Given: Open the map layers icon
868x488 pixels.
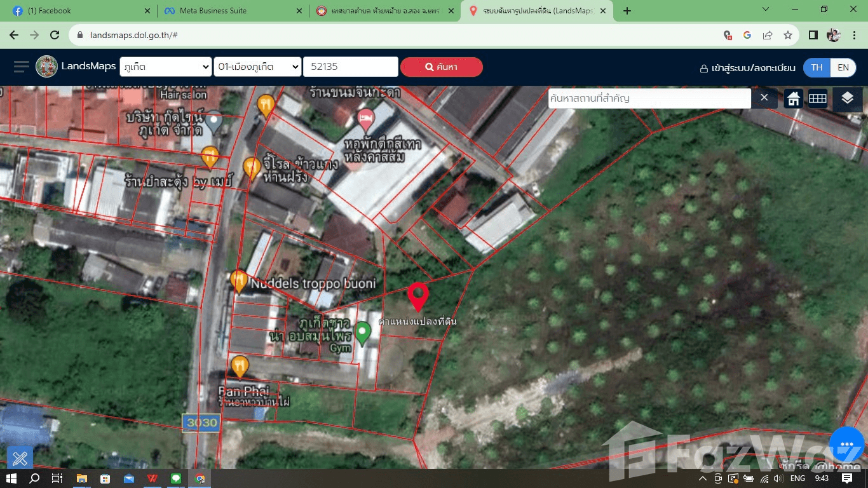Looking at the screenshot, I should click(847, 98).
